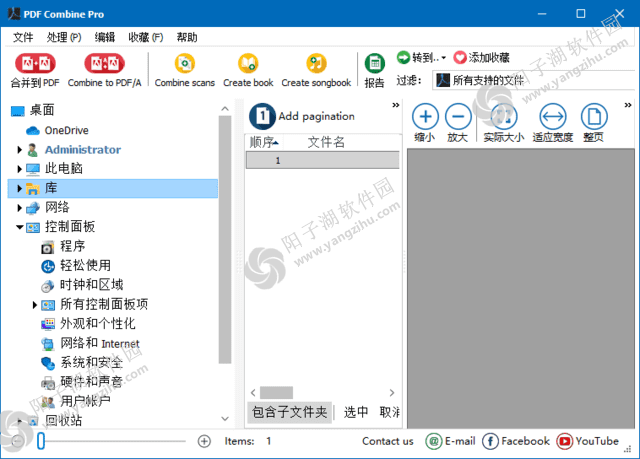The width and height of the screenshot is (640, 459).
Task: Set preview to 实际大小
Action: pyautogui.click(x=504, y=117)
